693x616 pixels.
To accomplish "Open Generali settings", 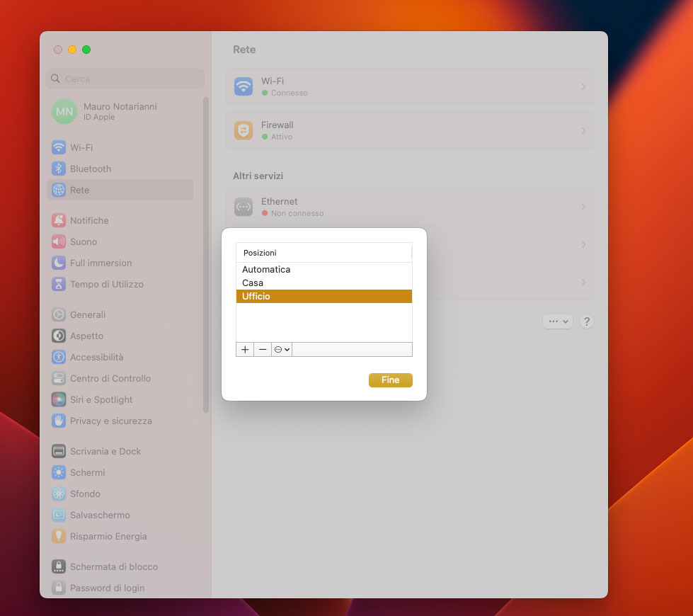I will tap(120, 314).
